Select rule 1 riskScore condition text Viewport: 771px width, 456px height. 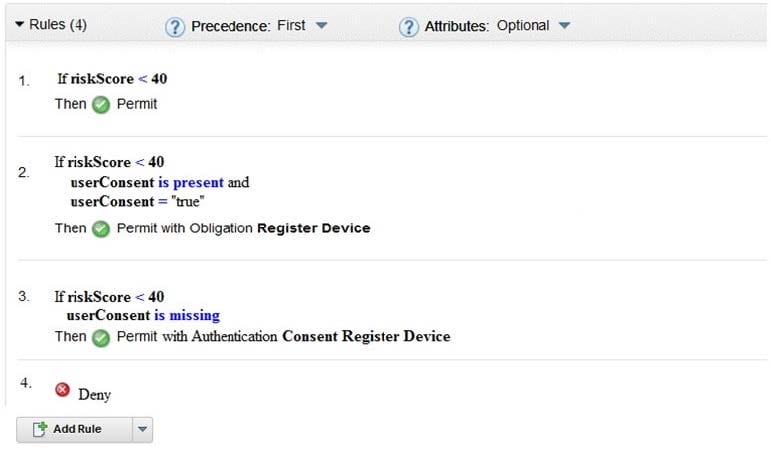pyautogui.click(x=111, y=79)
